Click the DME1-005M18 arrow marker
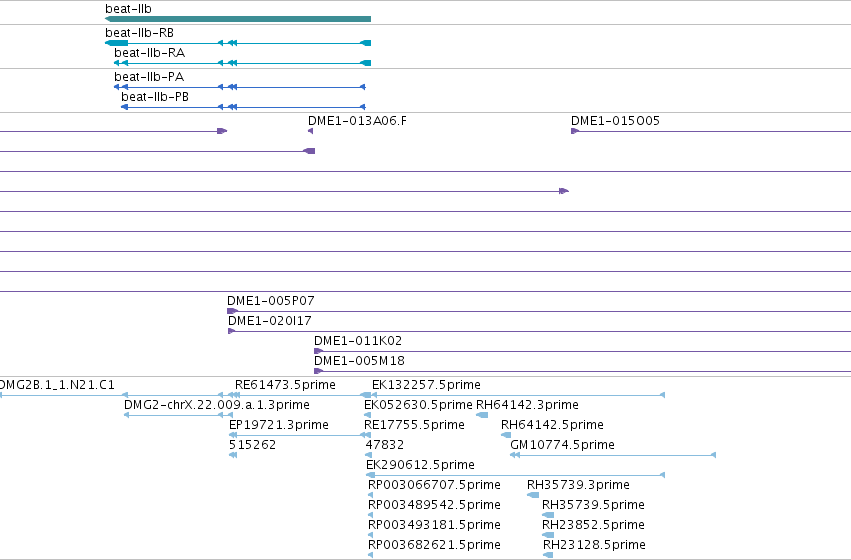851x560 pixels. coord(319,371)
